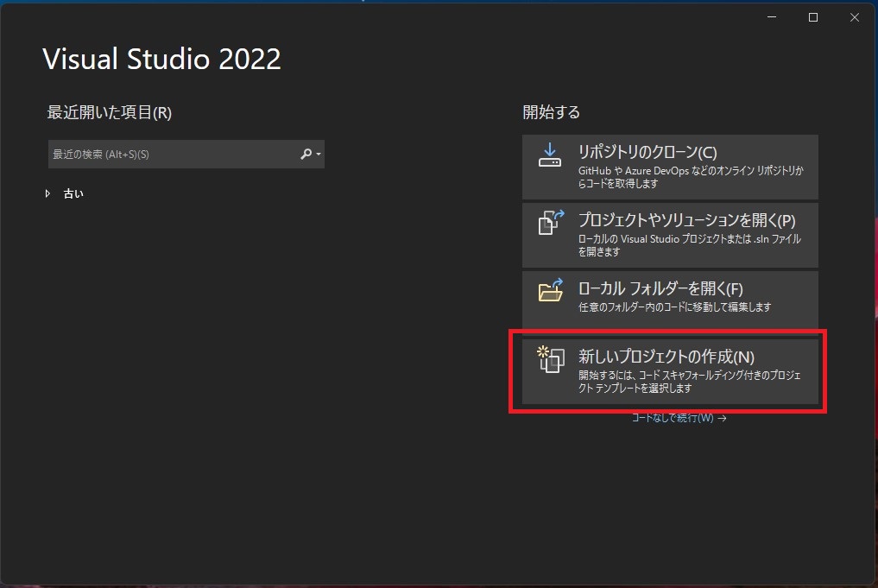Open the search options dropdown arrow
The width and height of the screenshot is (878, 588).
(319, 154)
